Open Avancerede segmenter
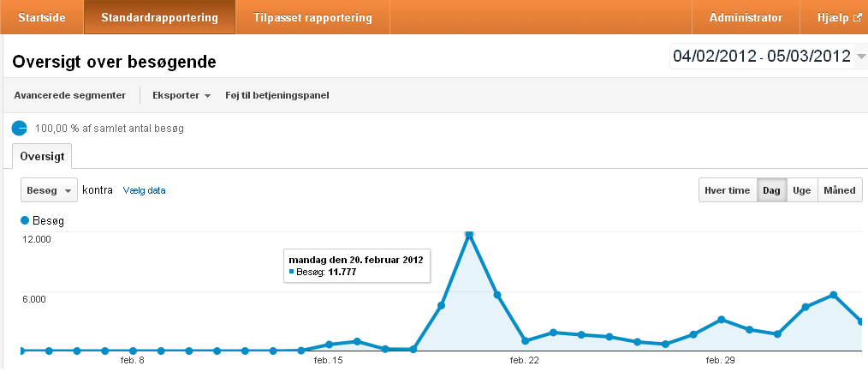Viewport: 868px width, 372px height. tap(70, 95)
